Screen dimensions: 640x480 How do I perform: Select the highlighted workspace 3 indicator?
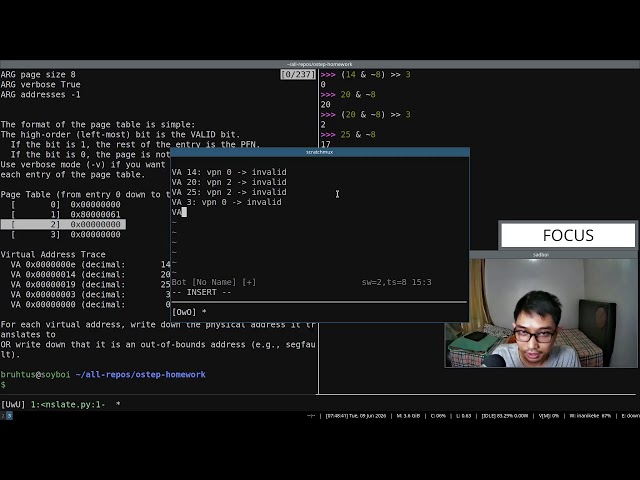click(x=9, y=416)
